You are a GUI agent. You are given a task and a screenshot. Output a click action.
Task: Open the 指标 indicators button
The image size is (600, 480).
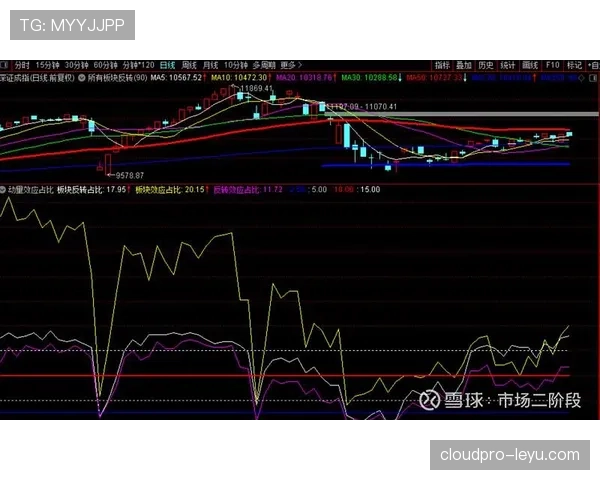click(x=442, y=65)
